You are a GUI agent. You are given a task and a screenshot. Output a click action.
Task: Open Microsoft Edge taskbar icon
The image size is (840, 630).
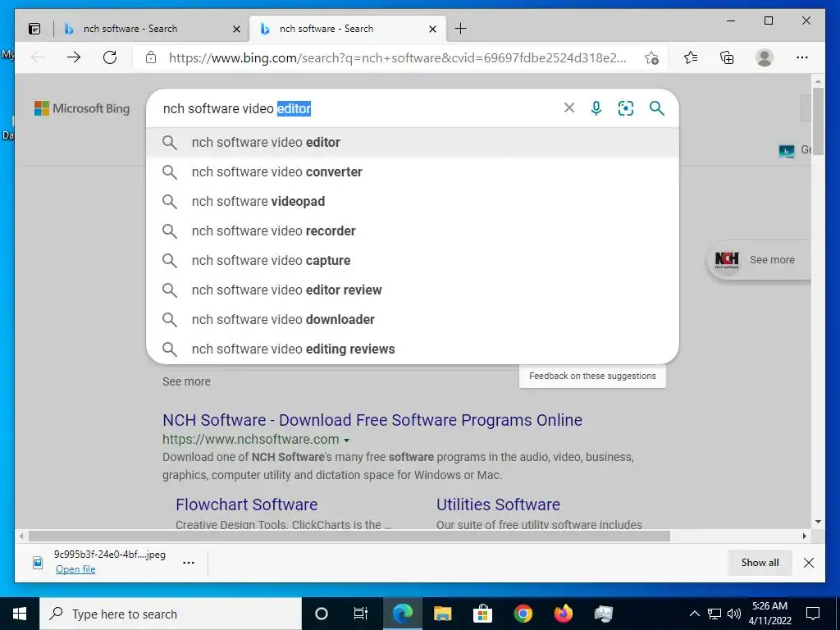tap(402, 614)
